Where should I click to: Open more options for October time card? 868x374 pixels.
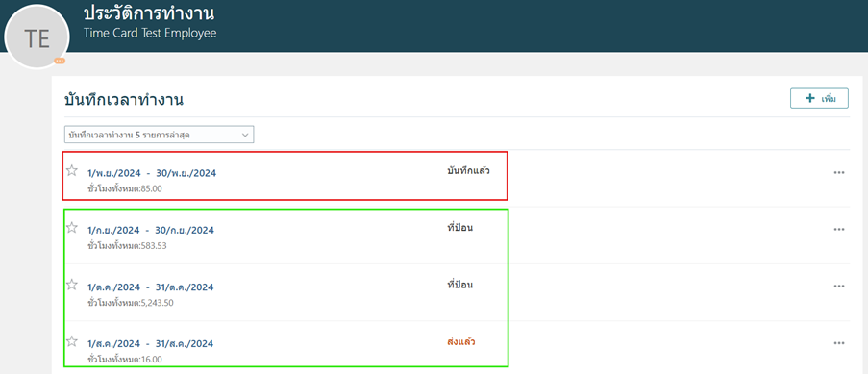[x=839, y=287]
